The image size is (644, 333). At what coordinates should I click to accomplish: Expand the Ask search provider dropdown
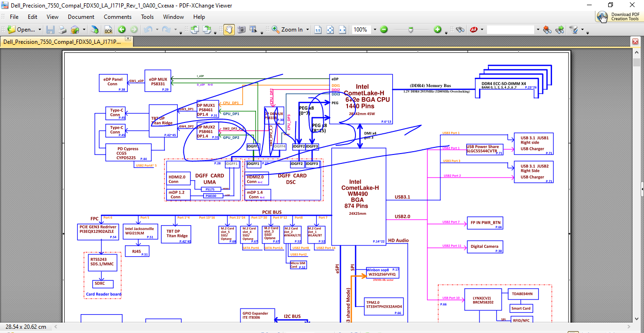pos(482,30)
